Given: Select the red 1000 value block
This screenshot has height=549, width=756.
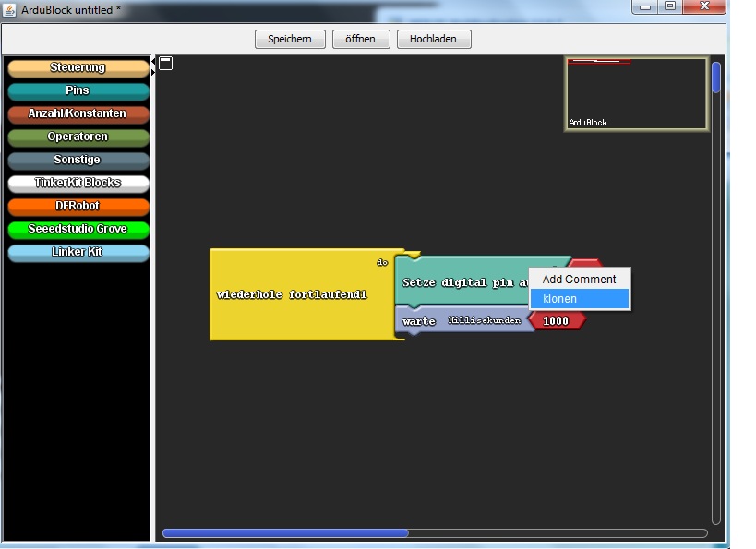Looking at the screenshot, I should pos(556,321).
